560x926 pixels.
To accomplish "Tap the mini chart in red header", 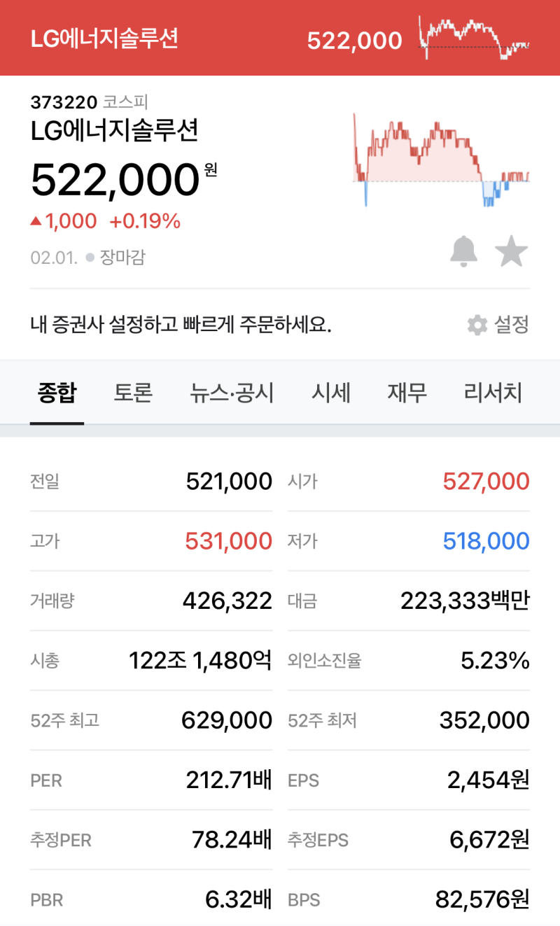I will click(x=474, y=38).
